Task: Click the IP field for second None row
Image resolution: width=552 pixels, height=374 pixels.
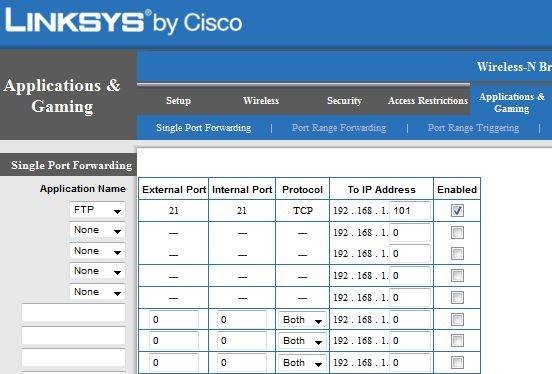Action: [410, 254]
